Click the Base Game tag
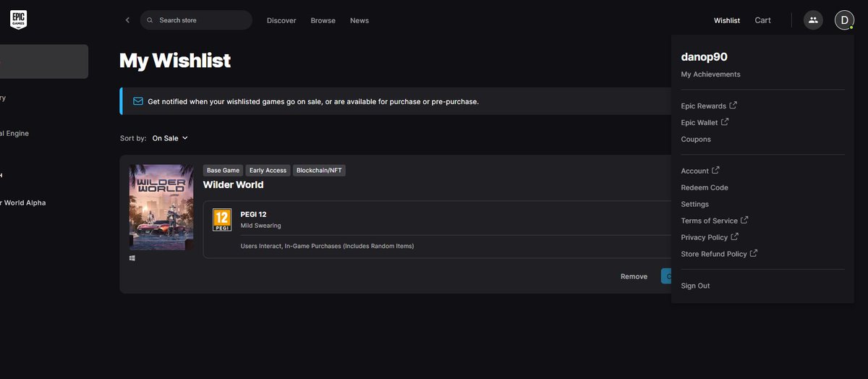 point(223,170)
